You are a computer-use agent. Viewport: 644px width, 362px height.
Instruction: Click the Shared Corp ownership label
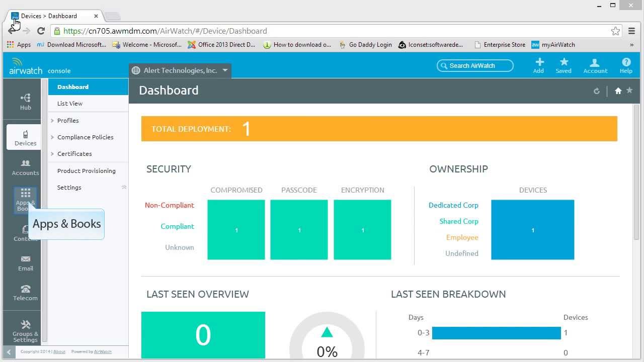click(459, 221)
